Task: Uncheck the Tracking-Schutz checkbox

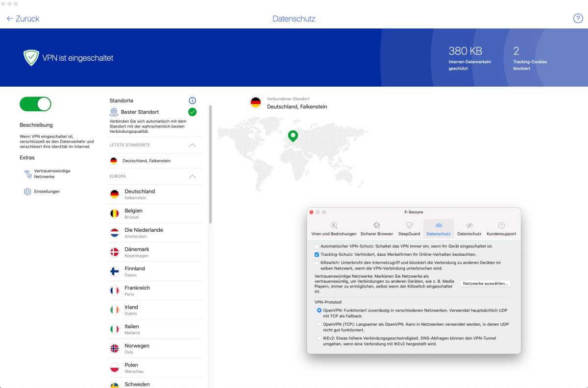Action: (x=317, y=255)
